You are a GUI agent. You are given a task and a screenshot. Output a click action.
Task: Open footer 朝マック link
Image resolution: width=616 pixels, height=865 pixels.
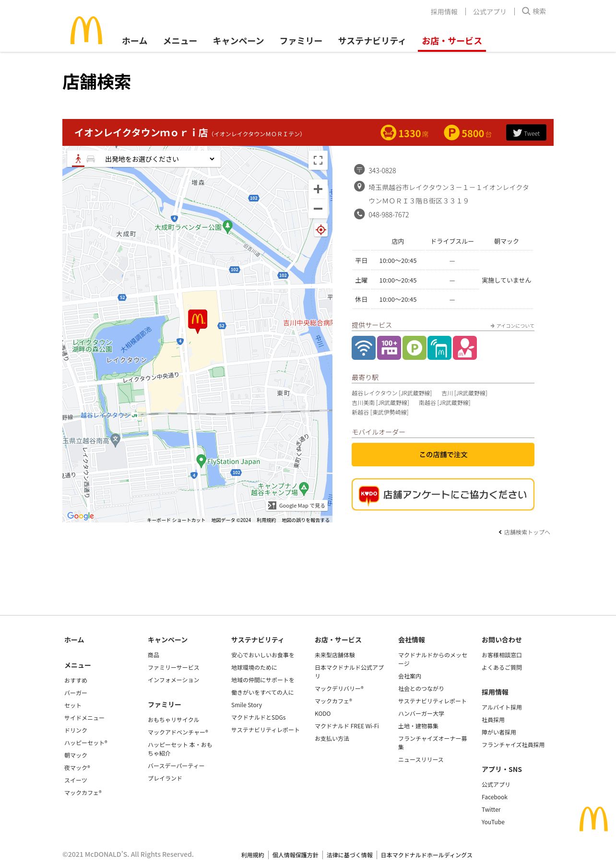[76, 755]
